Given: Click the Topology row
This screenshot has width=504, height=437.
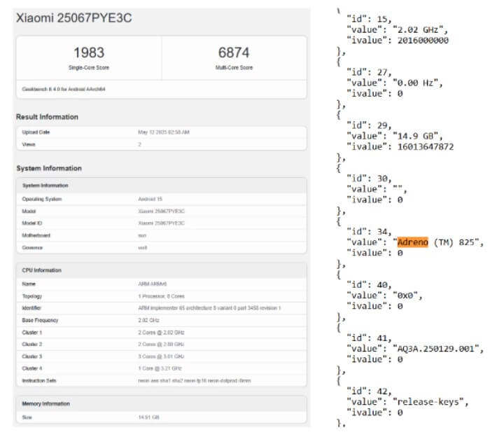Looking at the screenshot, I should click(x=161, y=296).
